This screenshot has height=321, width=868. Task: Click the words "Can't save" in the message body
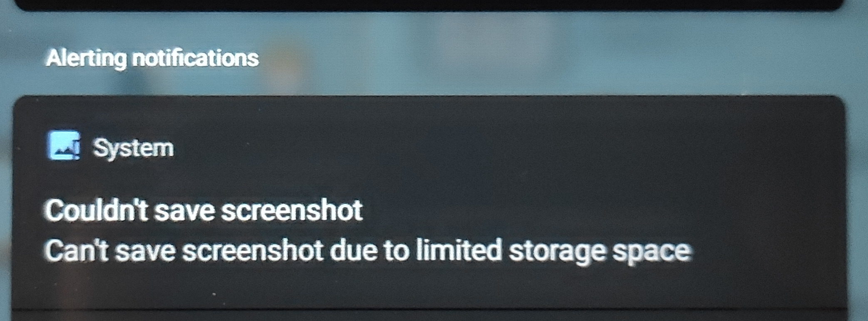pos(110,251)
